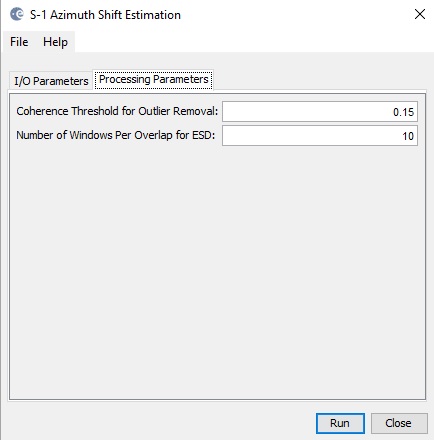
Task: Click the Number of Windows Per Overlap label
Action: click(116, 135)
